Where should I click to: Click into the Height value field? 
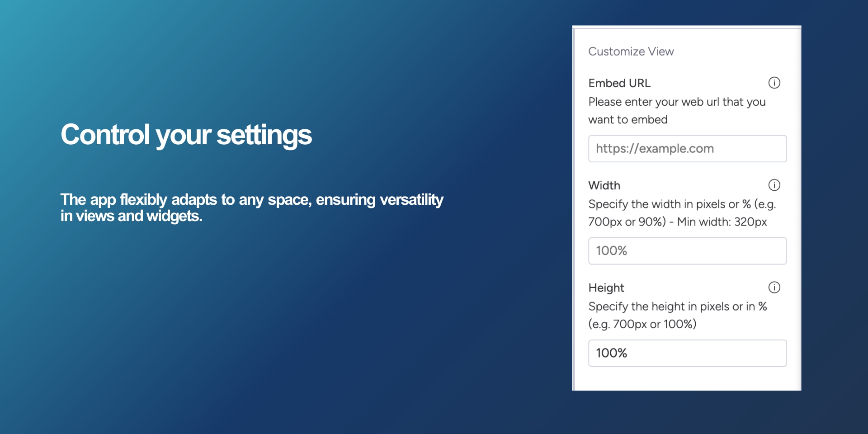click(687, 353)
